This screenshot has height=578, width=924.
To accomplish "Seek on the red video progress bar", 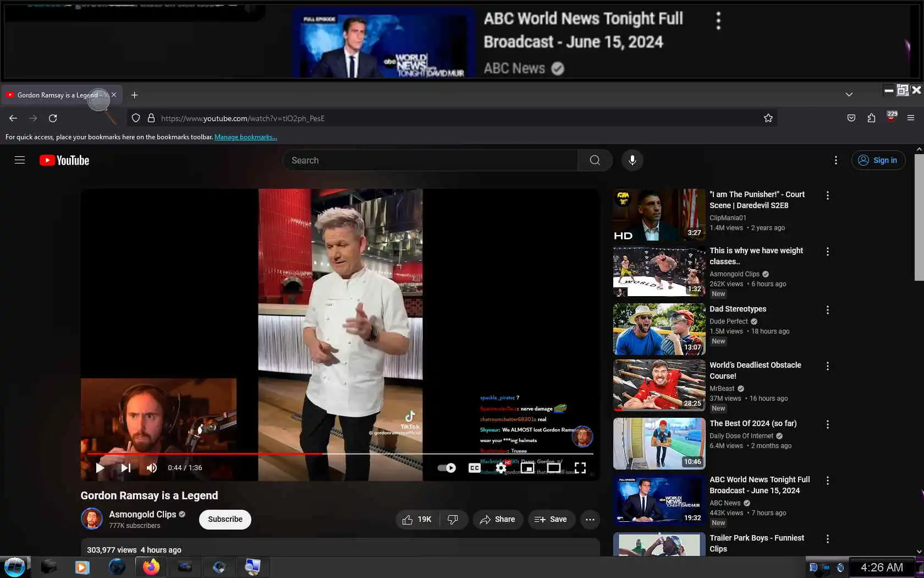I will (x=340, y=454).
